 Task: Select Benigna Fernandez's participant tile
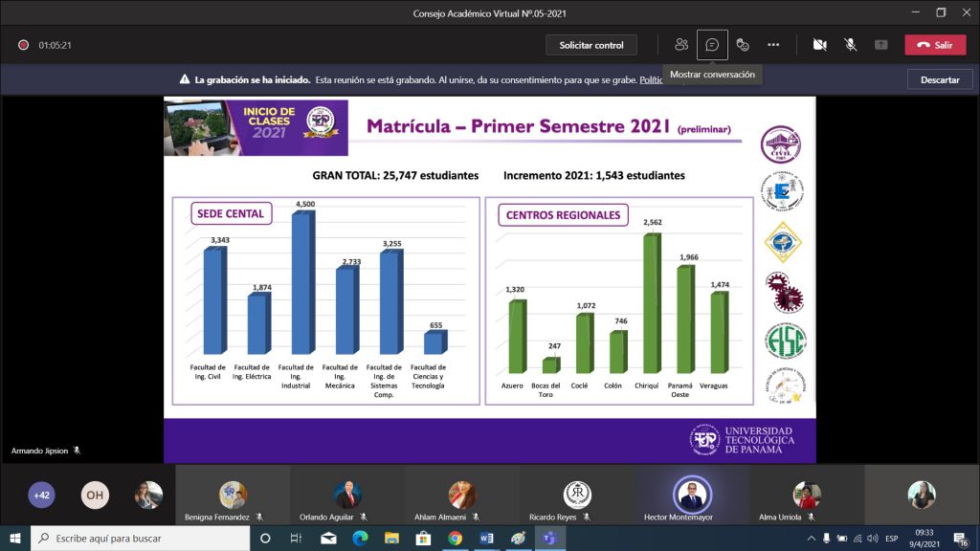pos(233,496)
